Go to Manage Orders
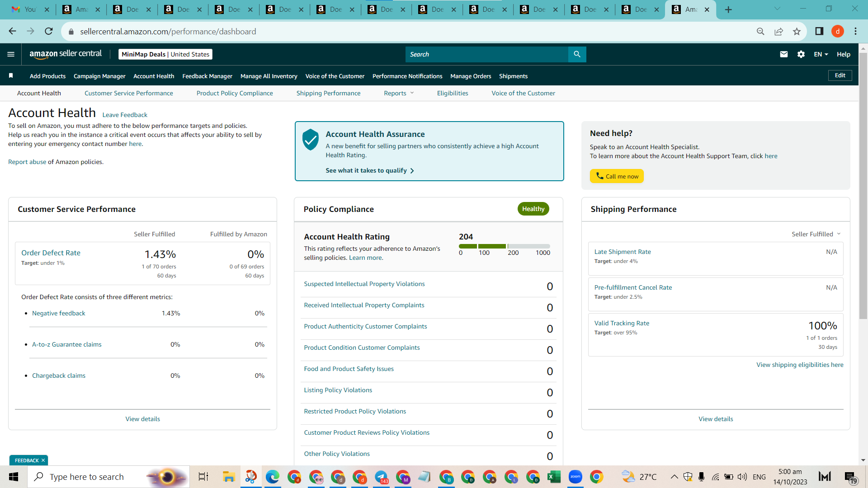Image resolution: width=868 pixels, height=488 pixels. point(471,76)
